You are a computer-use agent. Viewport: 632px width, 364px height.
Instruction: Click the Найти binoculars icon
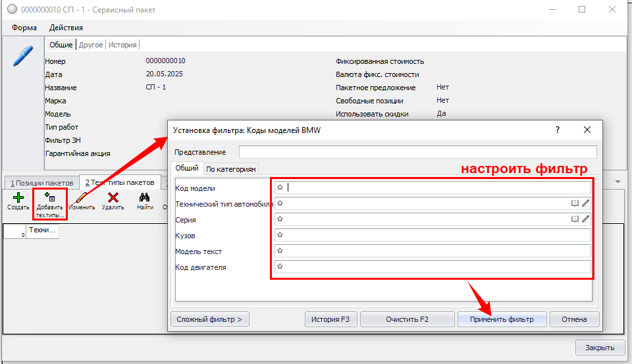coord(145,197)
